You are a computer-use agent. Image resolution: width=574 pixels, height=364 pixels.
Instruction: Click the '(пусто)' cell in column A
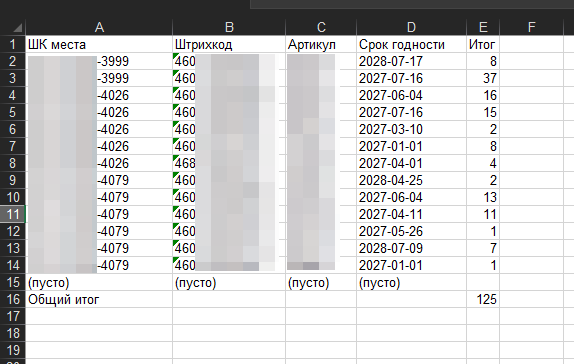[99, 282]
